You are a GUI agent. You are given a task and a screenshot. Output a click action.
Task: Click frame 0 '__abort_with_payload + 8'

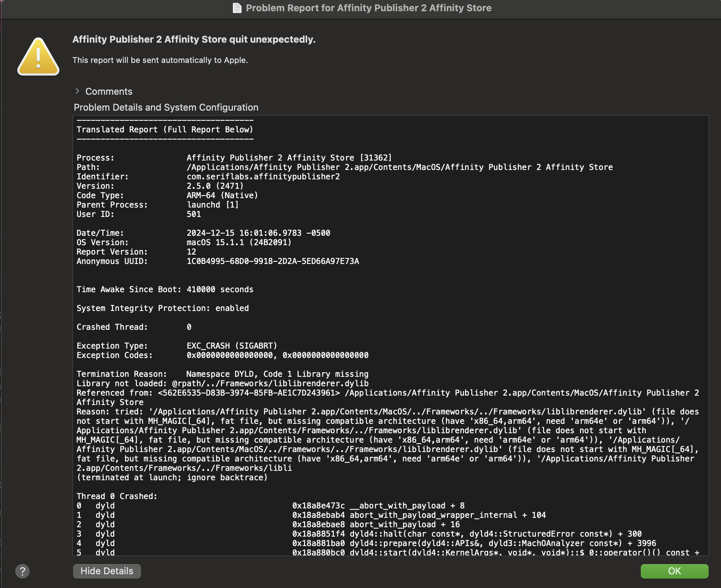tap(270, 506)
